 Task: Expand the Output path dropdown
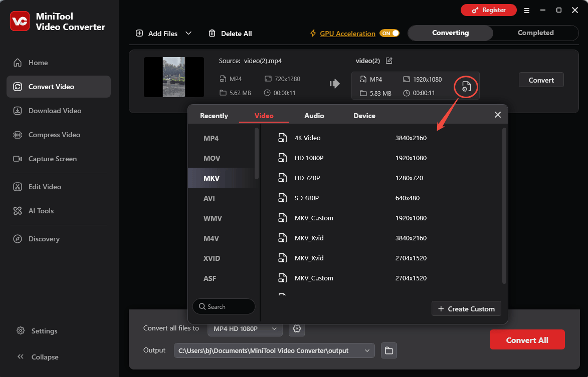coord(367,351)
